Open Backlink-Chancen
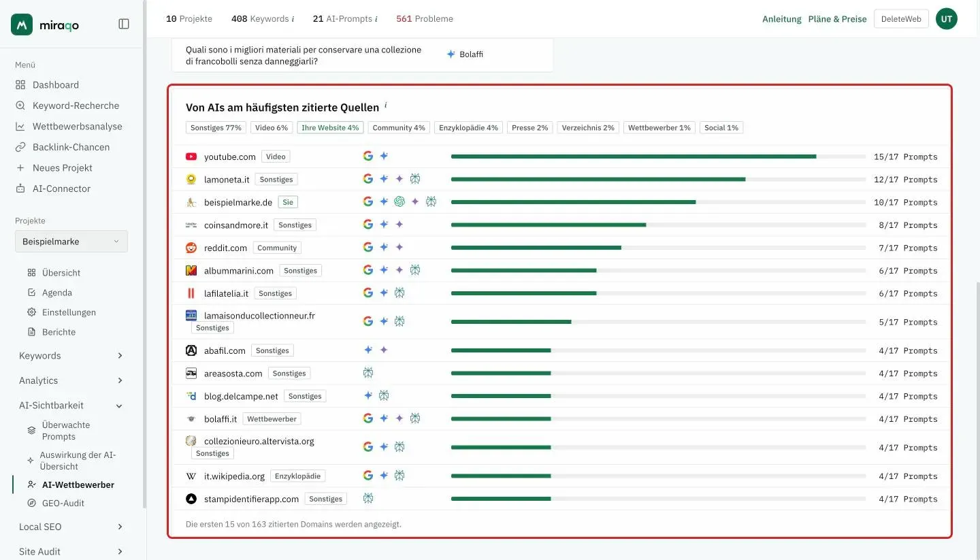Viewport: 980px width, 560px height. [71, 147]
